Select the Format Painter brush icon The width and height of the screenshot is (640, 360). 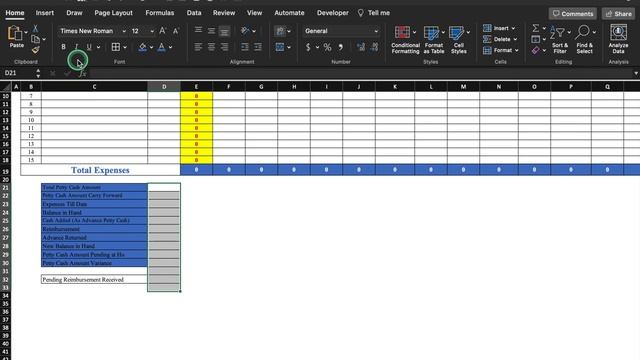36,50
